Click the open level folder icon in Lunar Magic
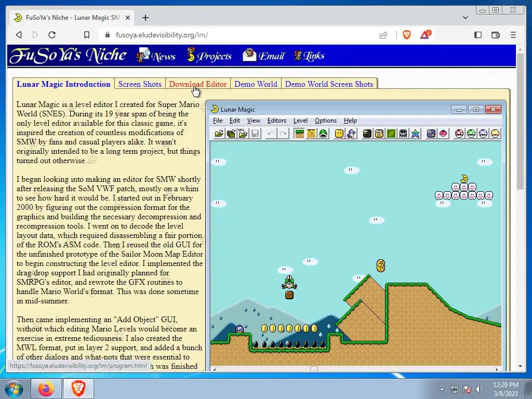The width and height of the screenshot is (532, 399). click(219, 134)
